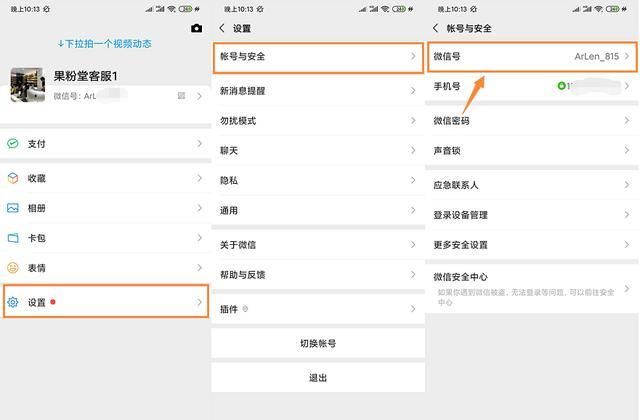Open 应急联系人 setting
640x420 pixels.
coord(532,185)
